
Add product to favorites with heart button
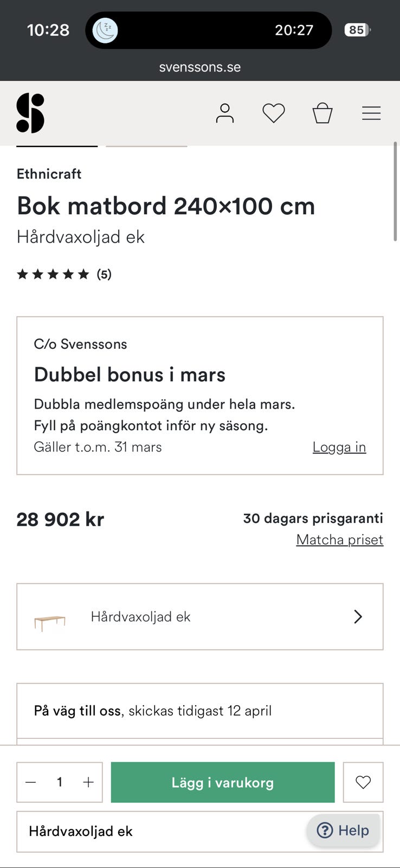click(363, 782)
